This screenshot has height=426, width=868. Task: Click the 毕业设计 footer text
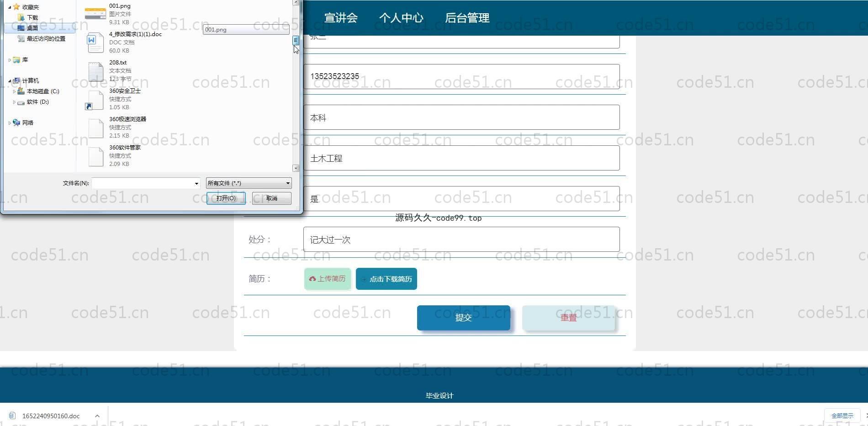(x=439, y=396)
